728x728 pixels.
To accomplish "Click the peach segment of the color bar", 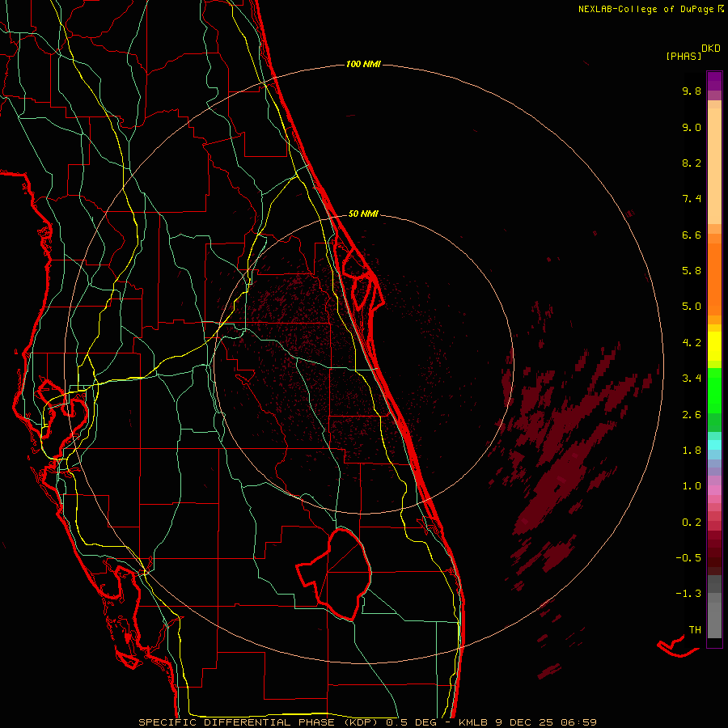I will click(x=714, y=163).
